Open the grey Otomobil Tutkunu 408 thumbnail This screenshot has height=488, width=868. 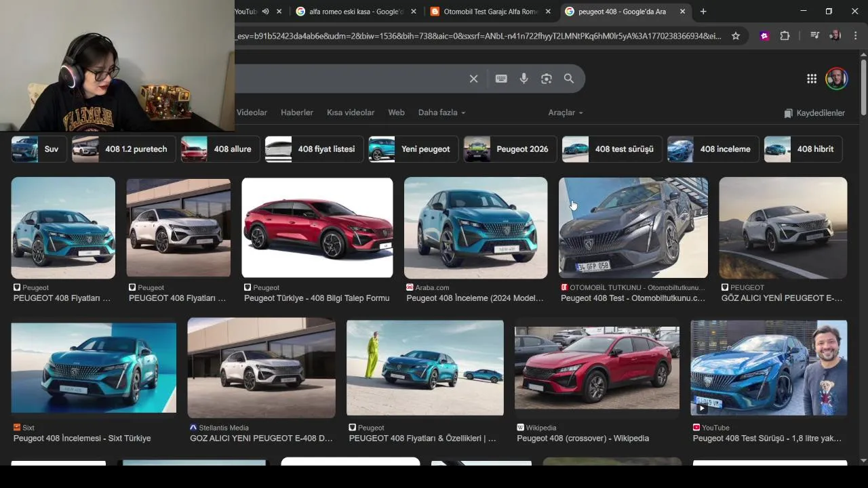click(633, 228)
